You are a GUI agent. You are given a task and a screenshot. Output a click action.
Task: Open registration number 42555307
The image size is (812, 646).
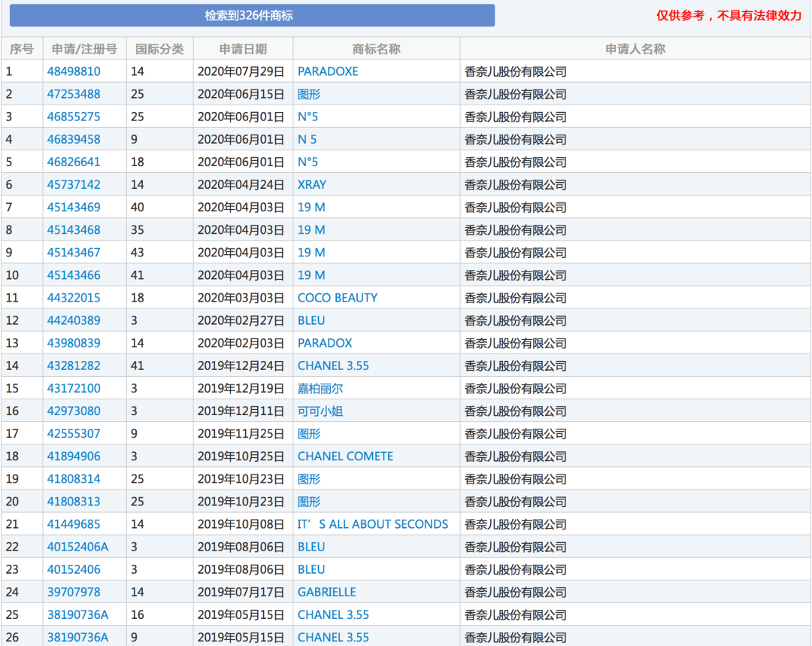[x=74, y=434]
